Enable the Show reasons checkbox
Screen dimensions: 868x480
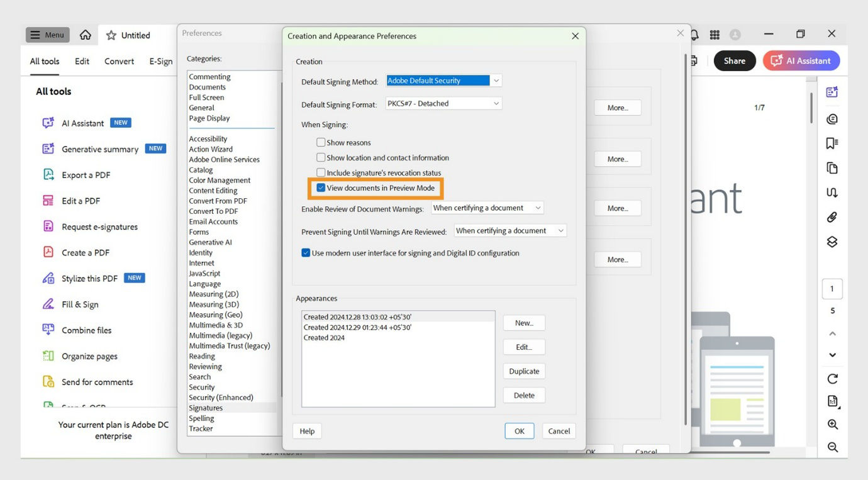[321, 142]
